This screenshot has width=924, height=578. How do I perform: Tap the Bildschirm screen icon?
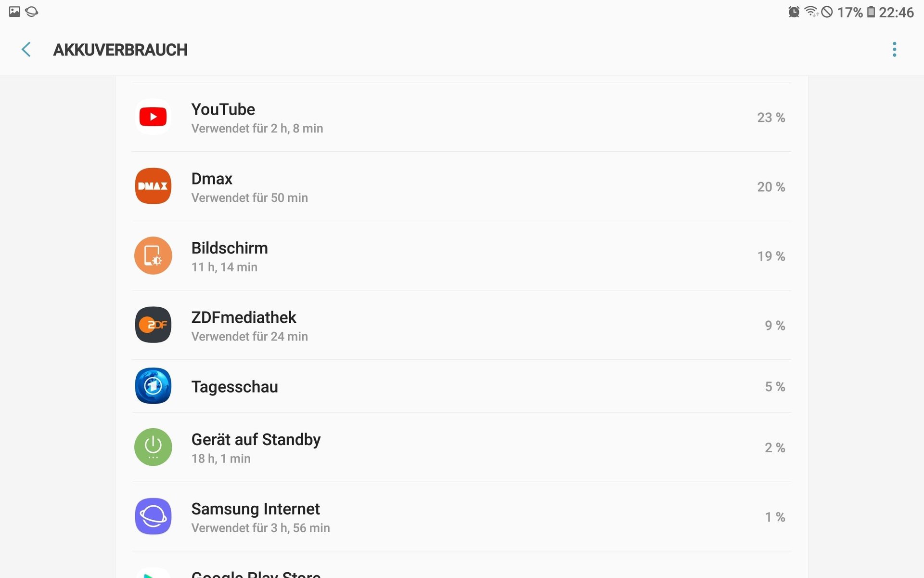click(153, 255)
